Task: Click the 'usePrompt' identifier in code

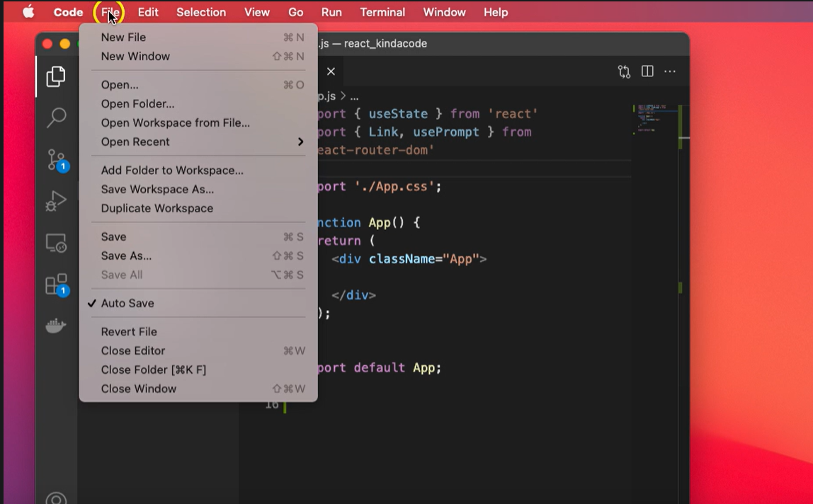Action: (446, 132)
